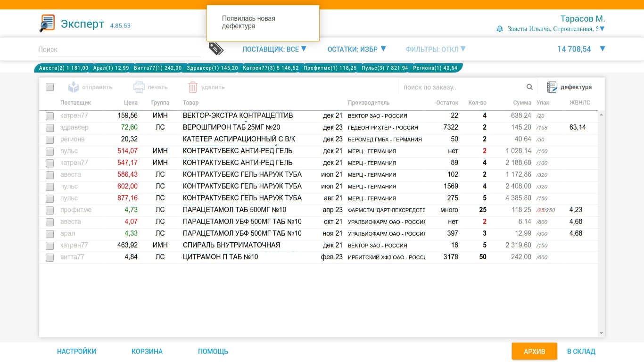Check the ЦИТРАМОН П ТАБ row checkbox

point(50,257)
